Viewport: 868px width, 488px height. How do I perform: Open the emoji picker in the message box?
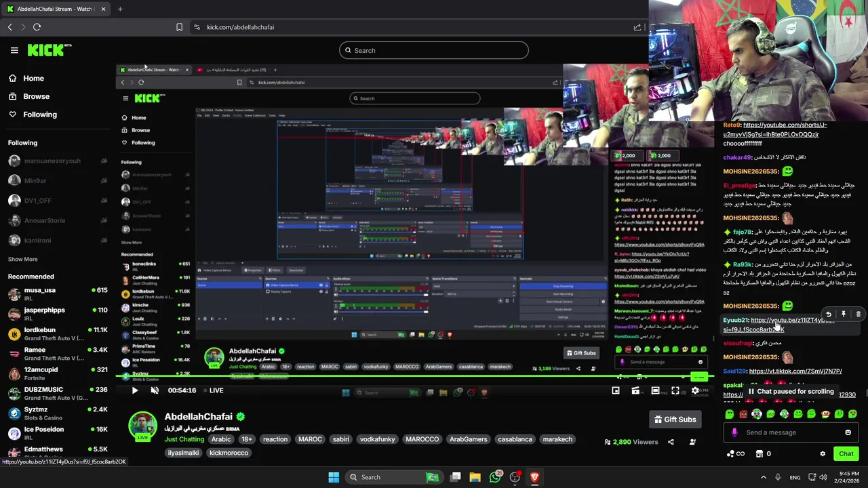coord(848,432)
